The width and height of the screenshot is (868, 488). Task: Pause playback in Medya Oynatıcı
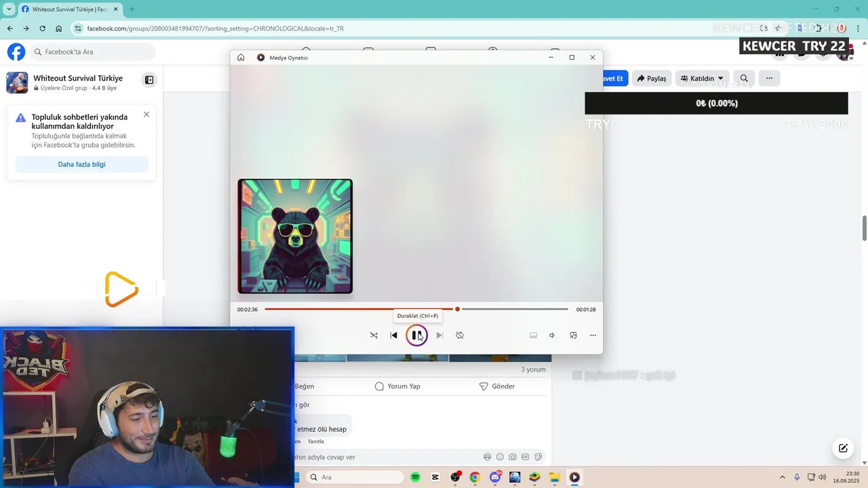click(x=416, y=335)
